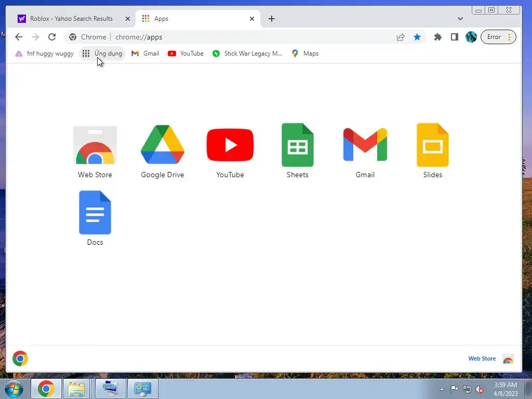Image resolution: width=532 pixels, height=399 pixels.
Task: Reload the current page
Action: coord(52,37)
